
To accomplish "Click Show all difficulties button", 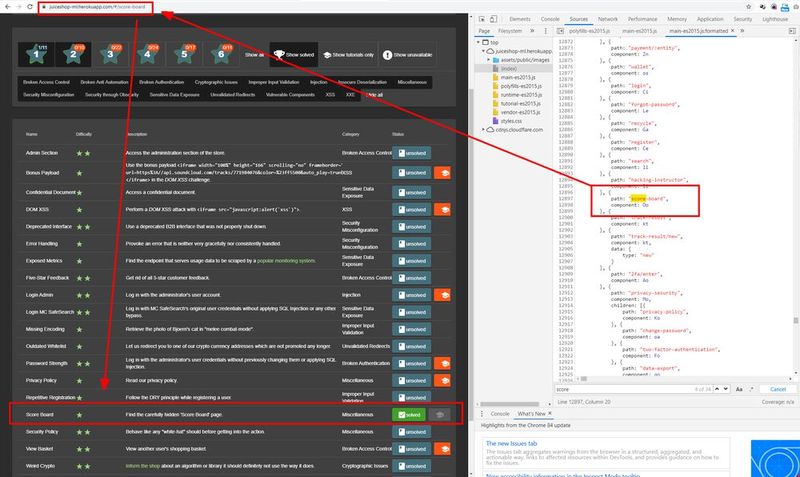I will pyautogui.click(x=254, y=55).
